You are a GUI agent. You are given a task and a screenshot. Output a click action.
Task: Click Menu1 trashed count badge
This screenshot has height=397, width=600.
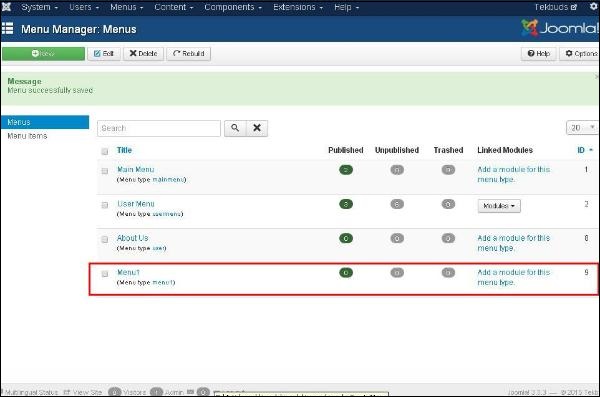448,273
